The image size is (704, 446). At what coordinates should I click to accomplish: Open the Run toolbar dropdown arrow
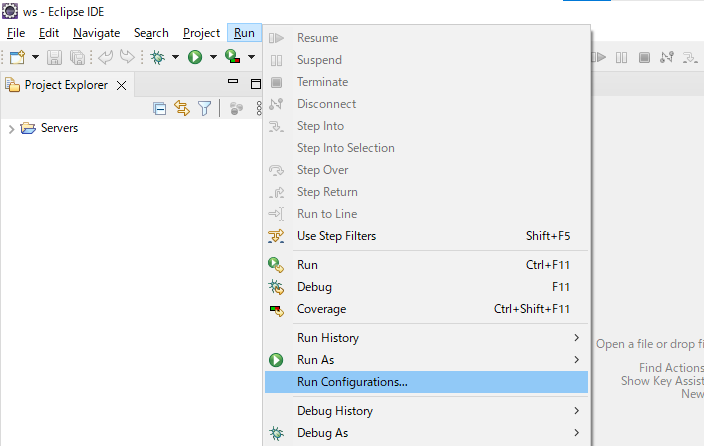pos(213,57)
